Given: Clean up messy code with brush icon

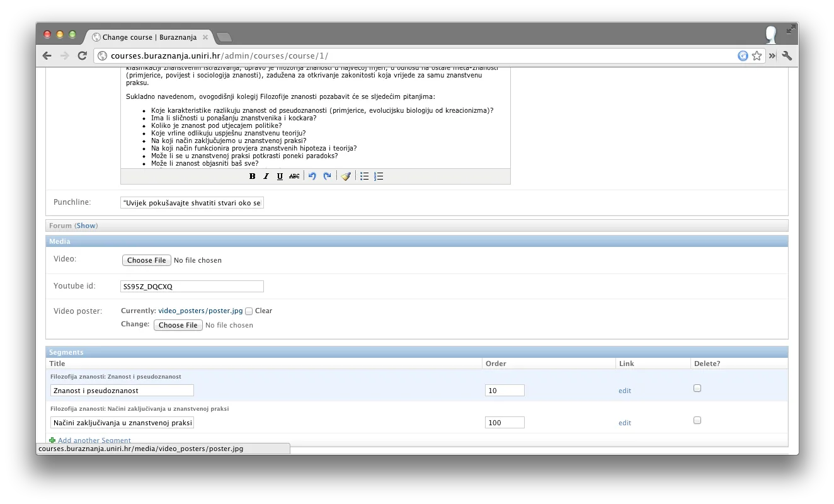Looking at the screenshot, I should pyautogui.click(x=345, y=176).
